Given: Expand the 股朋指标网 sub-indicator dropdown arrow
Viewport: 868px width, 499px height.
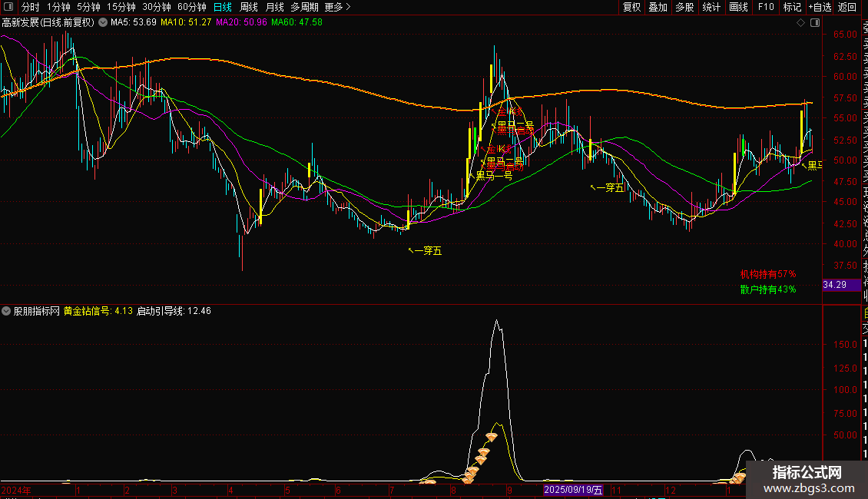Looking at the screenshot, I should (x=7, y=311).
